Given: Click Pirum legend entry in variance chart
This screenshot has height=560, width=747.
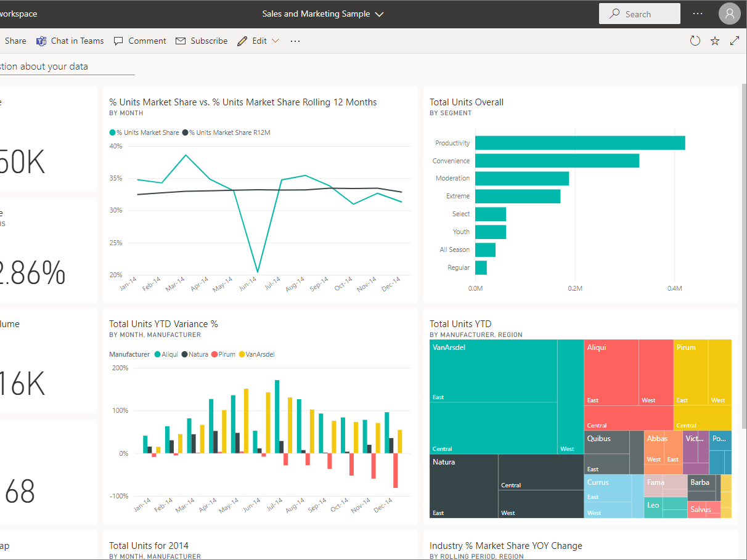Looking at the screenshot, I should (223, 354).
